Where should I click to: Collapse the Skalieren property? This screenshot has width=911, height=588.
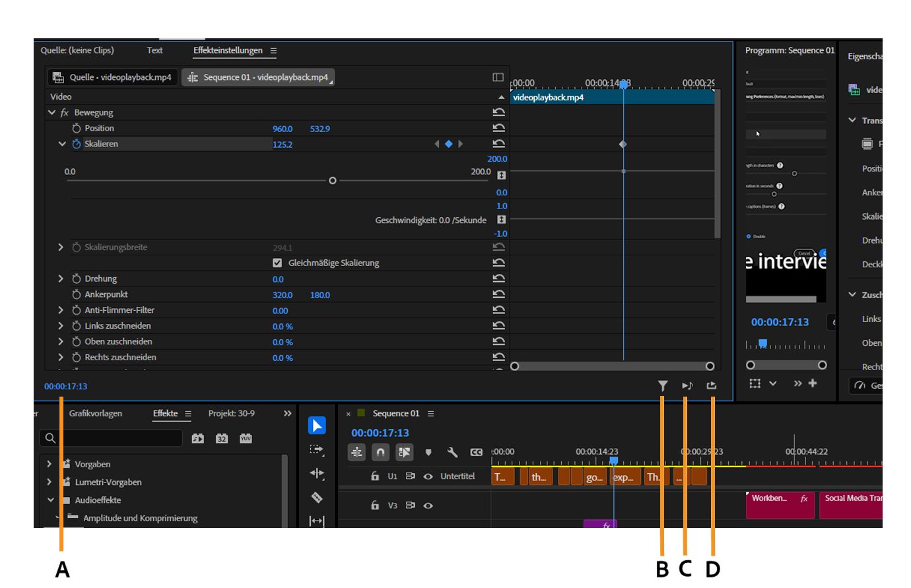(x=62, y=144)
